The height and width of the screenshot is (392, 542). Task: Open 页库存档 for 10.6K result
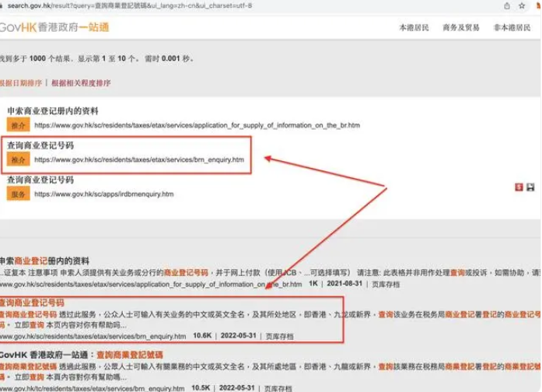coord(279,336)
